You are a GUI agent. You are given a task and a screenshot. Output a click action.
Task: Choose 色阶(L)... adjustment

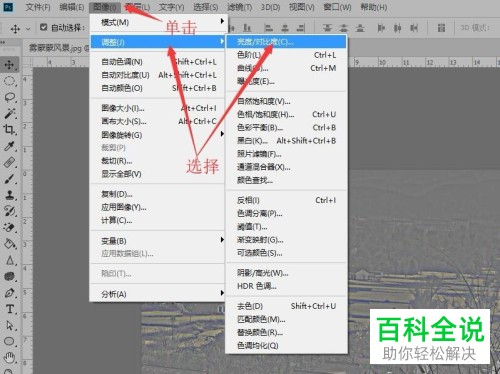tap(286, 55)
